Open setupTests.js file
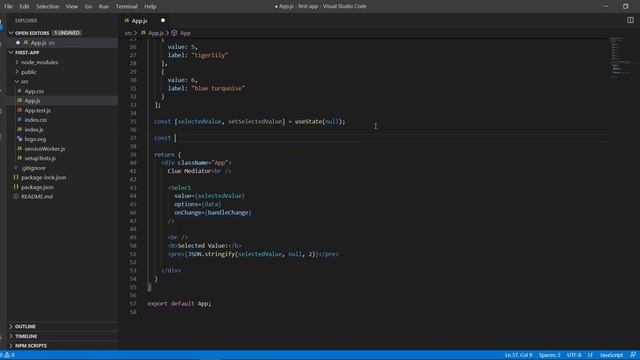The image size is (640, 360). [40, 158]
